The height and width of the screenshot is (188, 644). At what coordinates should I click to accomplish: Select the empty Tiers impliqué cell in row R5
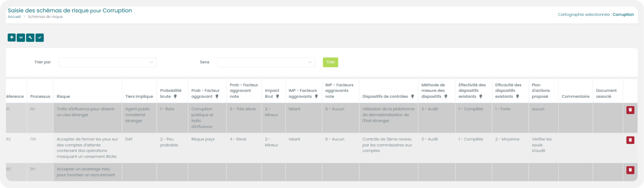[x=139, y=172]
